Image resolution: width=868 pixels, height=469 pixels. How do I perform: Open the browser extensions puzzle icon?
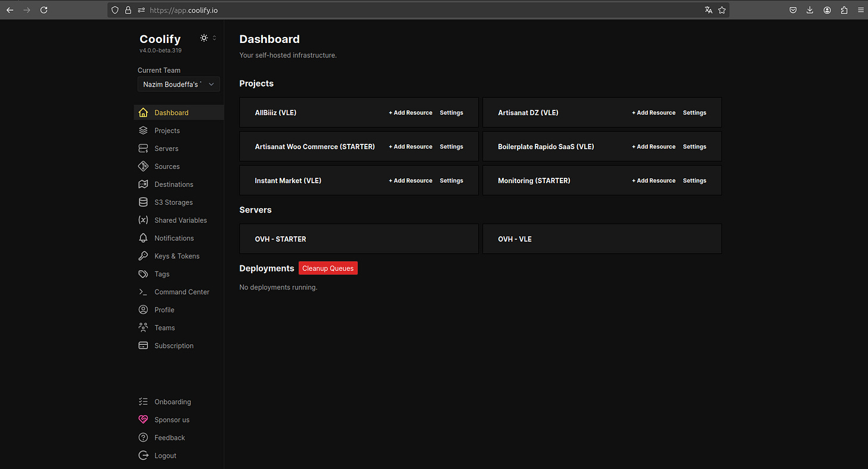(x=844, y=10)
